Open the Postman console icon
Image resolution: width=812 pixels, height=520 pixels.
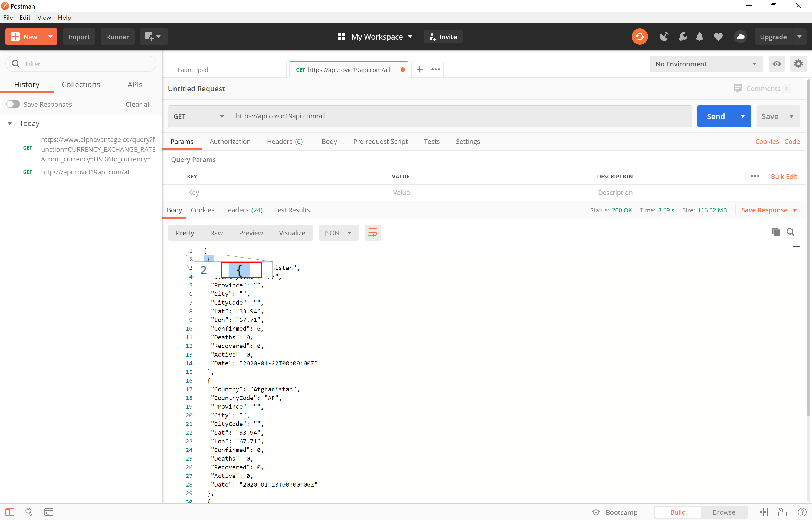48,512
